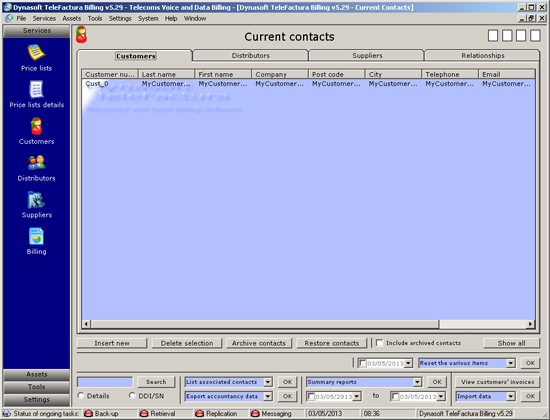550x420 pixels.
Task: Click the Replication status red icon
Action: (x=200, y=414)
